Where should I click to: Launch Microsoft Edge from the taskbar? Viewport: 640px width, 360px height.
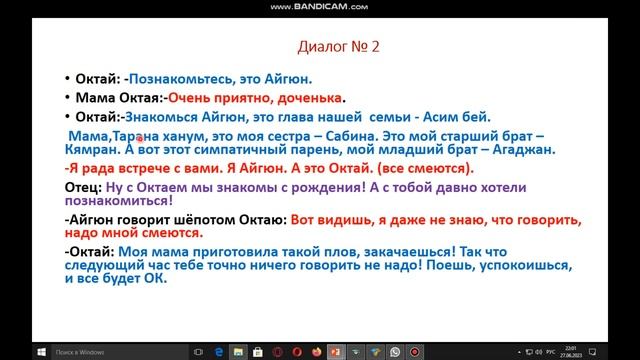coord(218,352)
